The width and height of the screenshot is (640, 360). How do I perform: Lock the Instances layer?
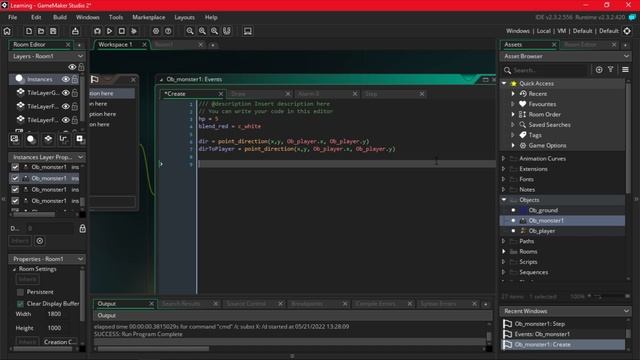coord(75,79)
